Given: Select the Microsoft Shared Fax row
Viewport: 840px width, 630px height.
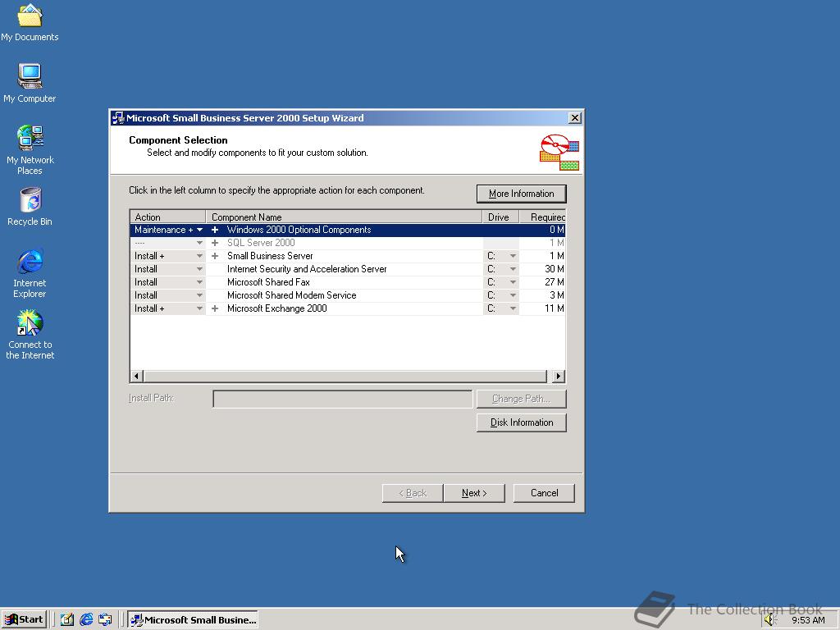Looking at the screenshot, I should pyautogui.click(x=348, y=282).
